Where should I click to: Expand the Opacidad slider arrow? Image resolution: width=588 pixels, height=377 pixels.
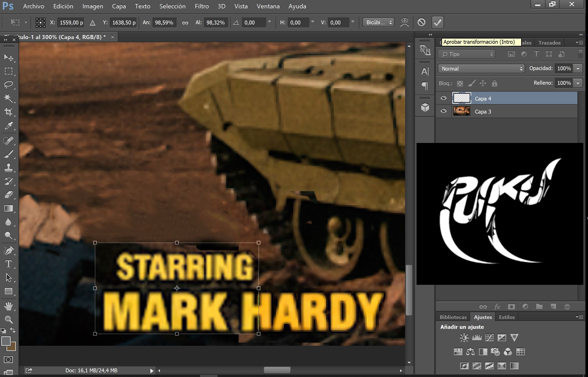coord(578,68)
